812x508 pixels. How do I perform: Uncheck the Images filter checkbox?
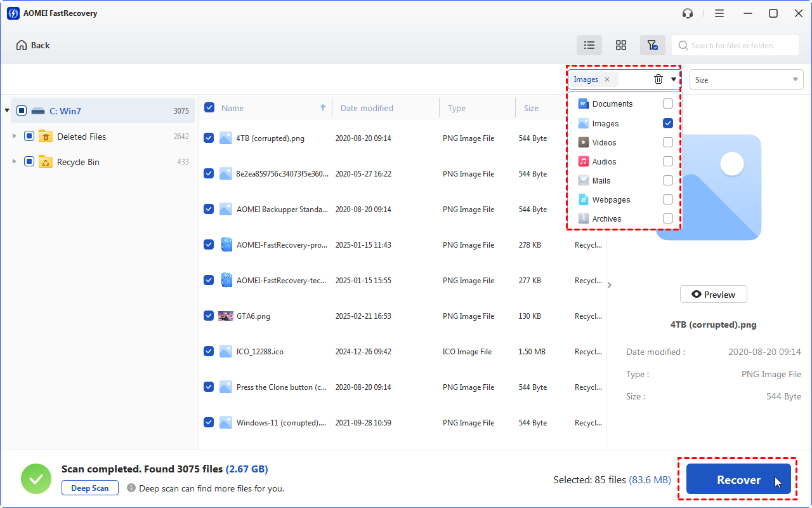coord(667,123)
